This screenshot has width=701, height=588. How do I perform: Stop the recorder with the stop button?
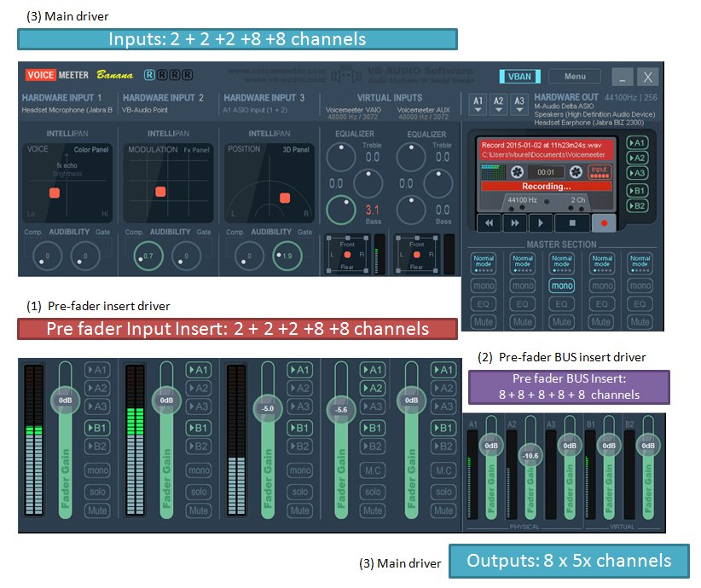point(571,222)
